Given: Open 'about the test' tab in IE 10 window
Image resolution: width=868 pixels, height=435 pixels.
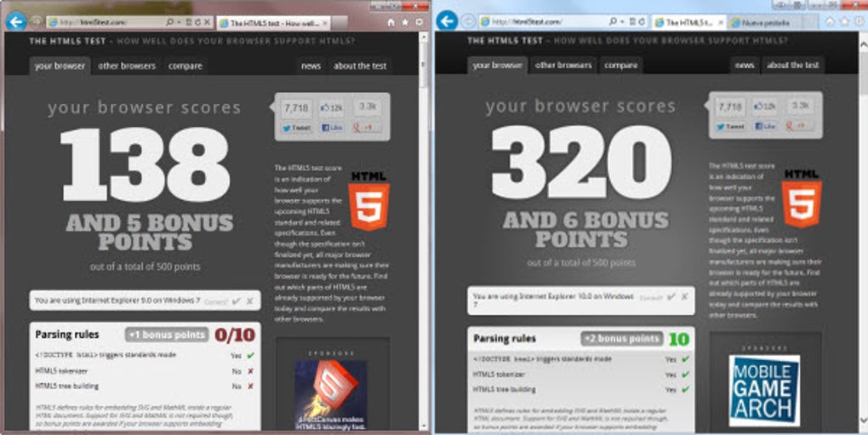Looking at the screenshot, I should tap(793, 66).
